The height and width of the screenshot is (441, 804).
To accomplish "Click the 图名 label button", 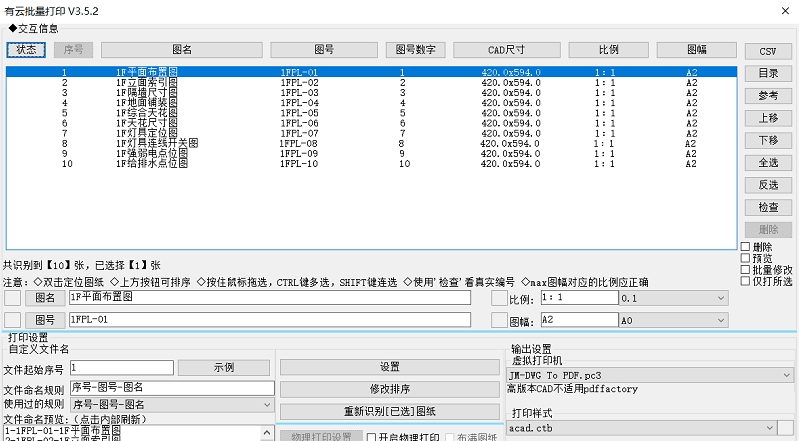I will [45, 298].
